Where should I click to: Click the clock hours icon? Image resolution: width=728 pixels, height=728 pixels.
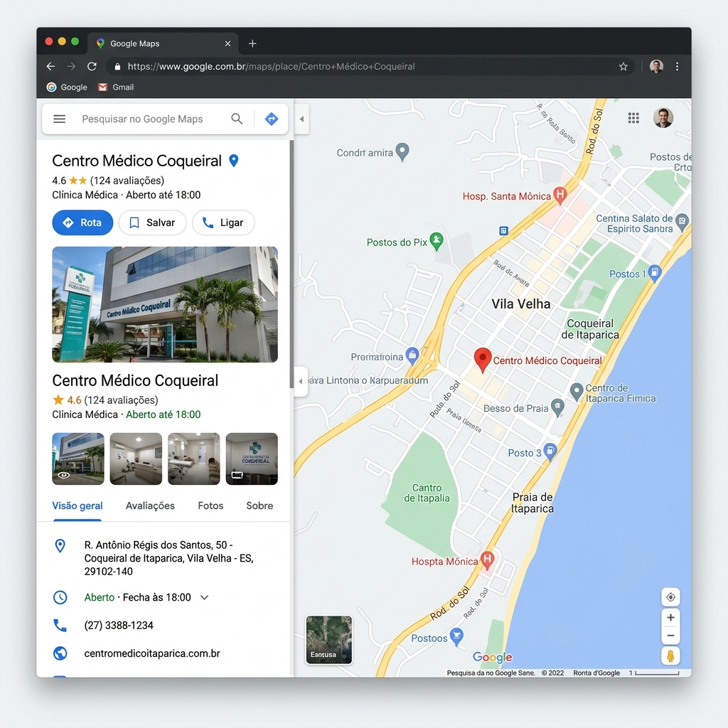click(x=60, y=597)
